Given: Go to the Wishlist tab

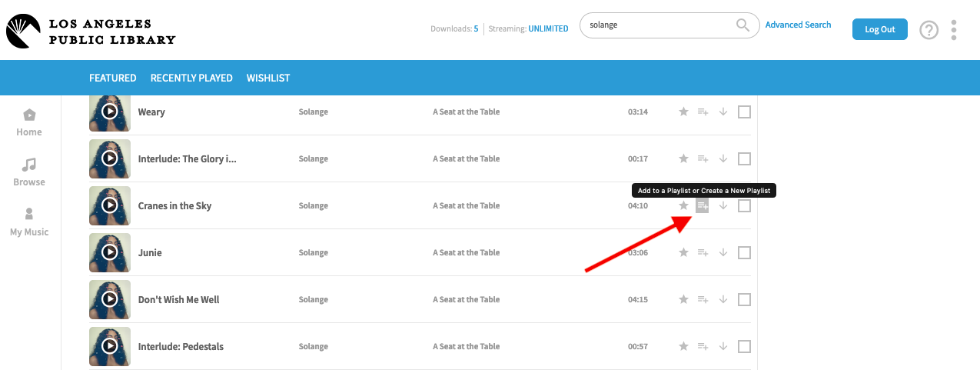Looking at the screenshot, I should click(268, 78).
